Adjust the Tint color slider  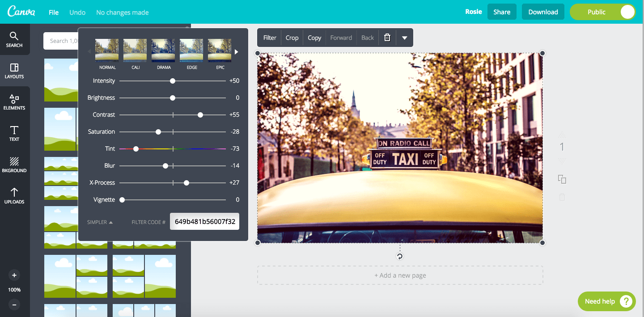(x=136, y=148)
